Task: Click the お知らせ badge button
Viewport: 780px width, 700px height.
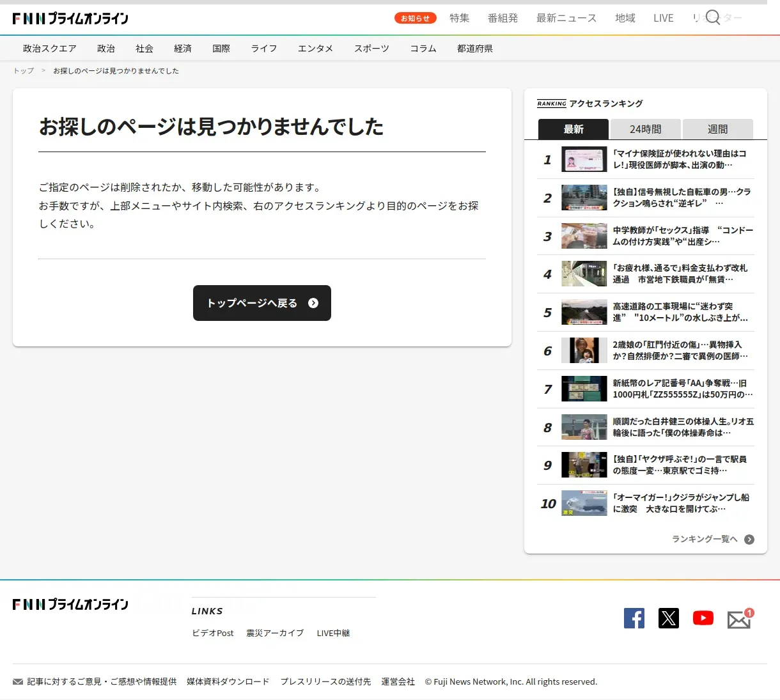Action: 415,19
